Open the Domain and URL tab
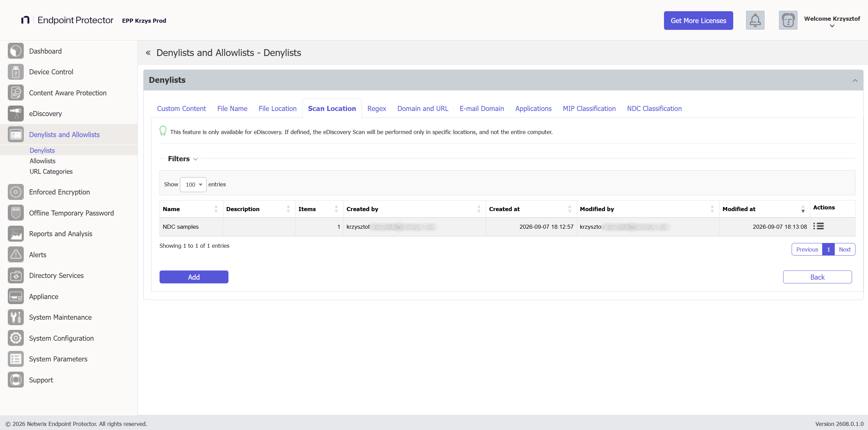 423,109
